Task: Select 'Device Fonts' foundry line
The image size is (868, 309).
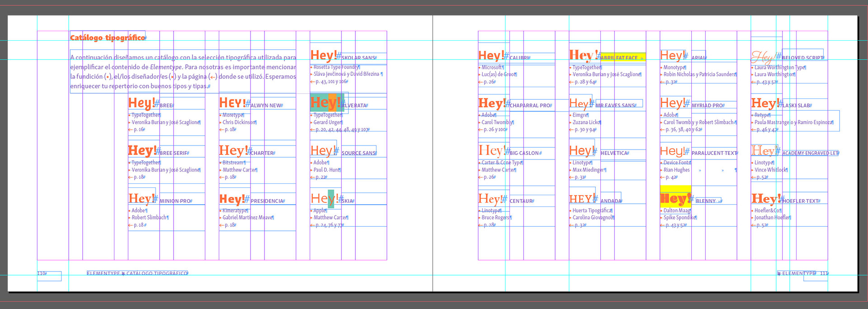Action: tap(677, 163)
